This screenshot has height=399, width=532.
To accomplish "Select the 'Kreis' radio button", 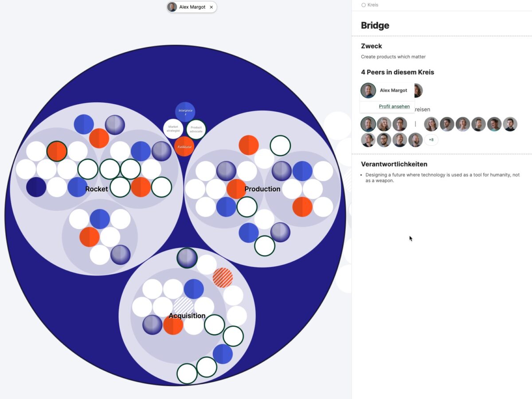I will tap(364, 4).
